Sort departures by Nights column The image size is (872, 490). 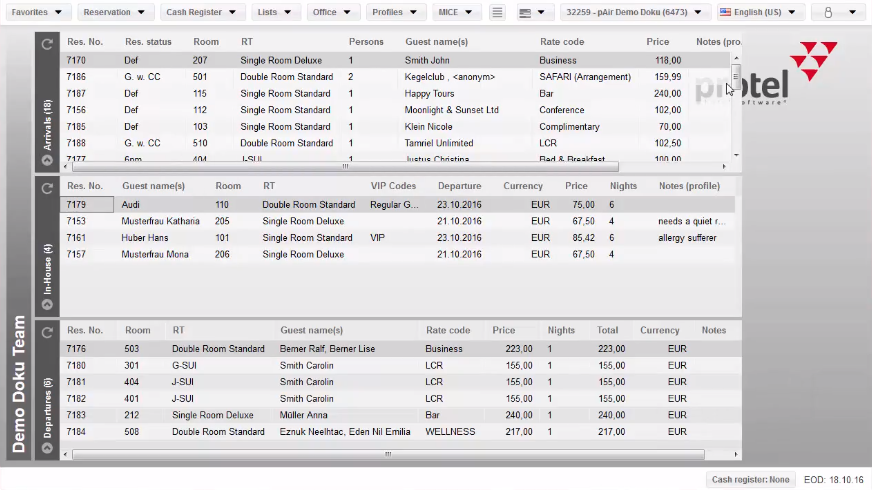coord(561,330)
